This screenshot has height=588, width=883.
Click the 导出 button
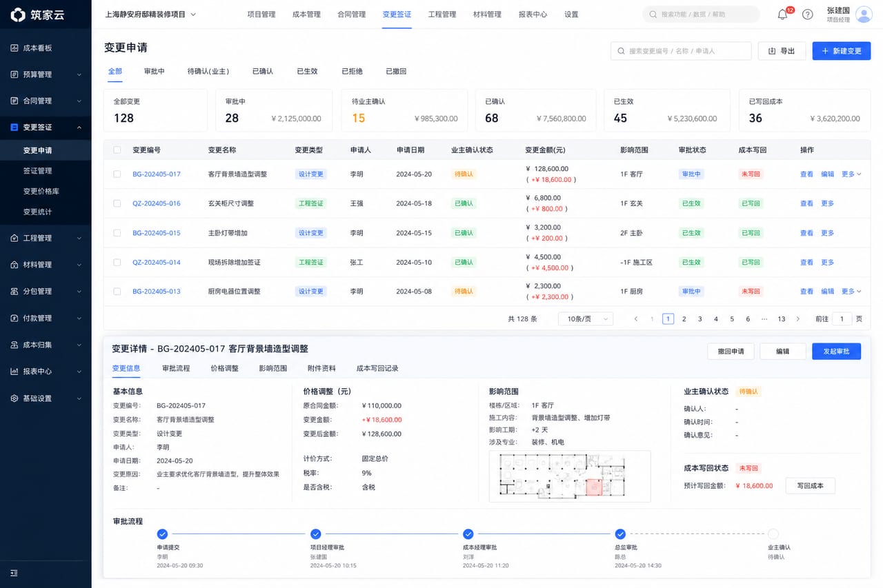tap(782, 51)
